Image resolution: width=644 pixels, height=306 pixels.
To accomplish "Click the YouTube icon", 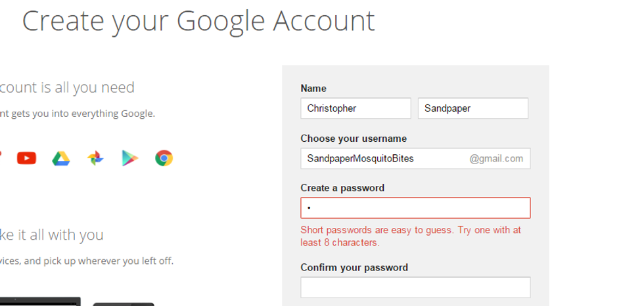I will (26, 158).
